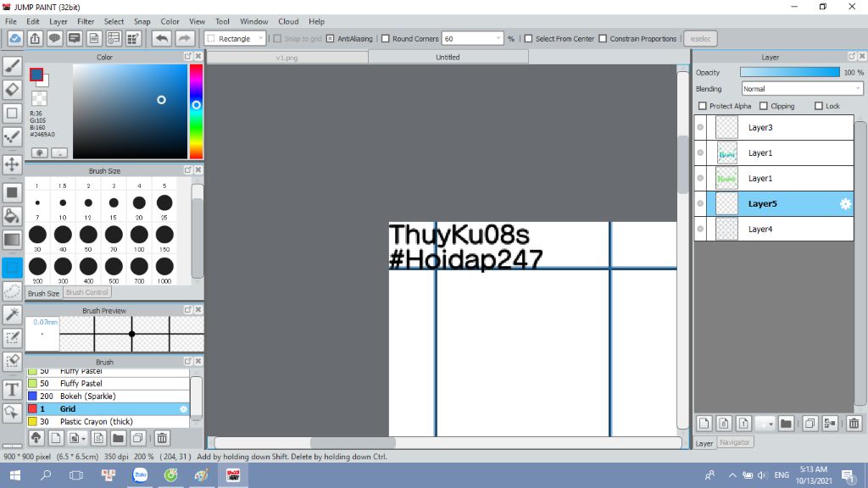The width and height of the screenshot is (868, 488).
Task: Click the Layer3 thumbnail
Action: tap(726, 127)
